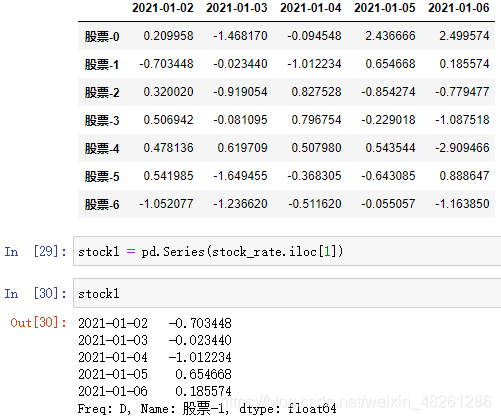
Task: Click column header 2021-01-04
Action: click(311, 8)
